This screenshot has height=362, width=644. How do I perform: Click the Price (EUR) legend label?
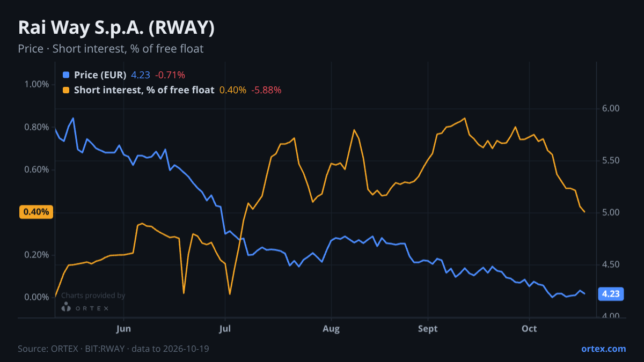[x=100, y=75]
